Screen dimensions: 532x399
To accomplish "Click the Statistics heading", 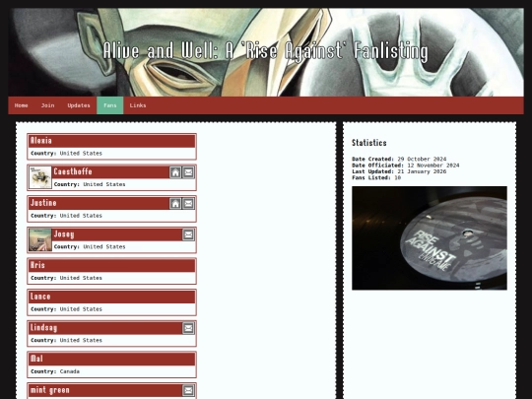I will click(x=369, y=143).
